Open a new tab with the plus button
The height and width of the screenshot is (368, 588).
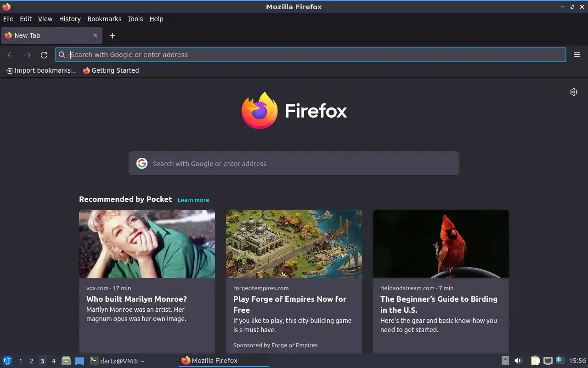(x=112, y=35)
